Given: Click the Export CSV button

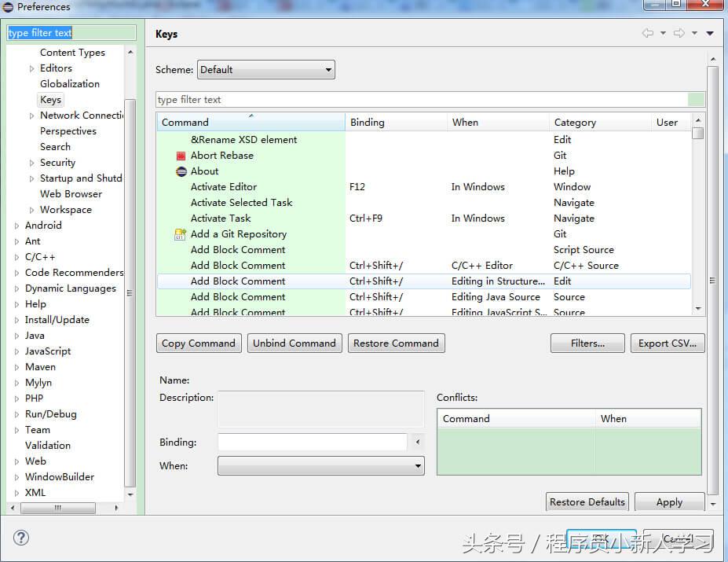Looking at the screenshot, I should coord(667,343).
